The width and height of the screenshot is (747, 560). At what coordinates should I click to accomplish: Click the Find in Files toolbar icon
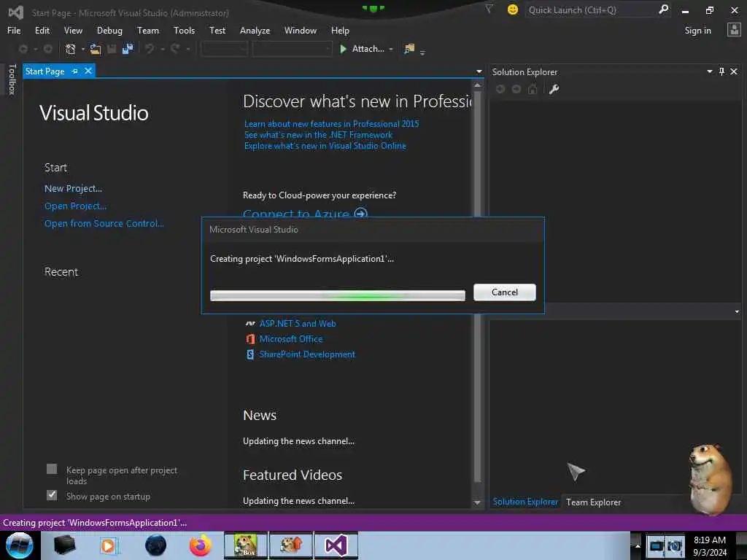pyautogui.click(x=409, y=49)
